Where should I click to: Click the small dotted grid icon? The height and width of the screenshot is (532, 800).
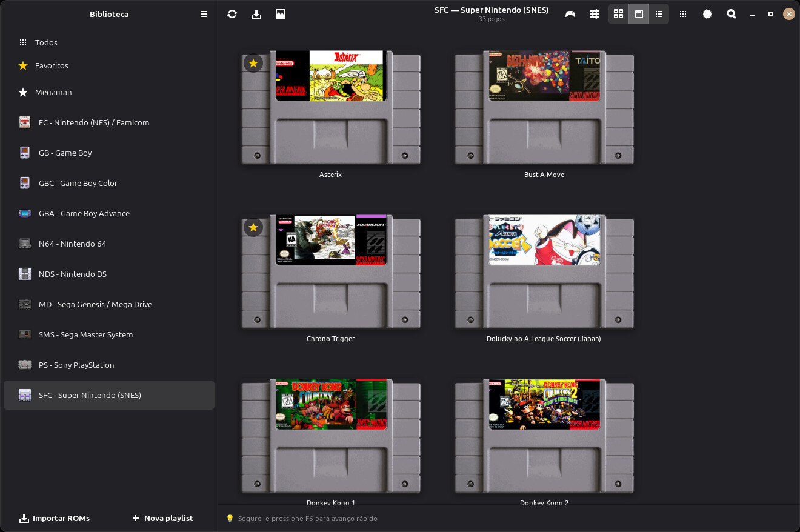(x=683, y=14)
